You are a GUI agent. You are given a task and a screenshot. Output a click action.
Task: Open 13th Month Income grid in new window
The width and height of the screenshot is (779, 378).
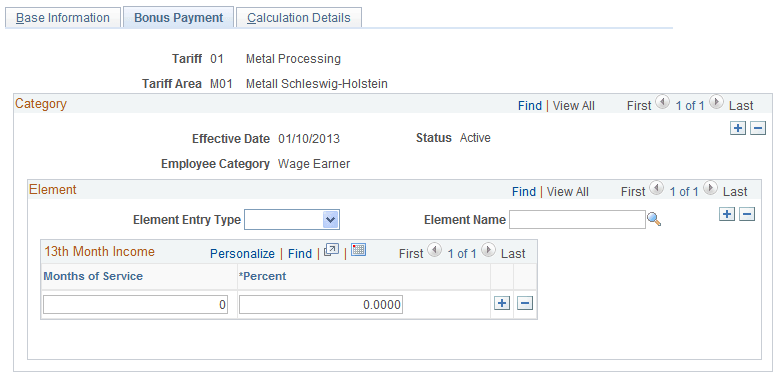pyautogui.click(x=331, y=250)
